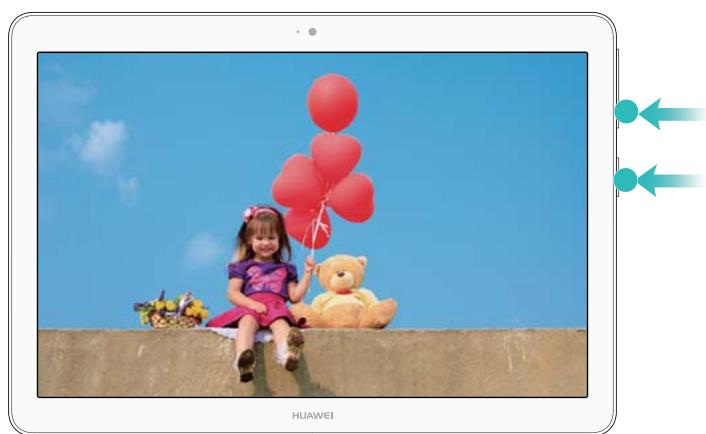Tap the topmost round red balloon

[x=332, y=102]
